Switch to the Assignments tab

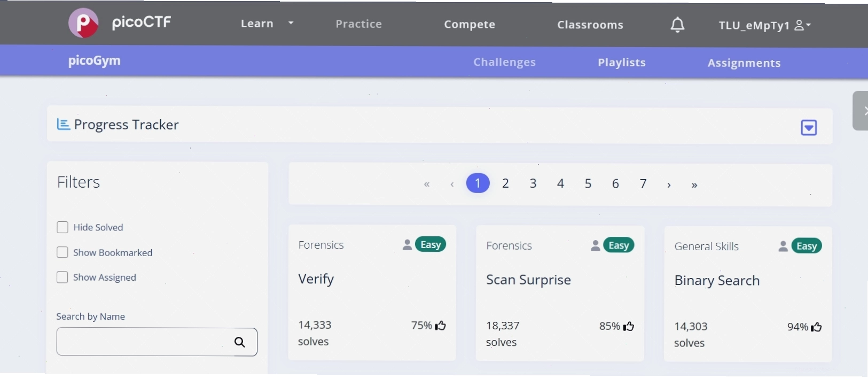(x=744, y=63)
